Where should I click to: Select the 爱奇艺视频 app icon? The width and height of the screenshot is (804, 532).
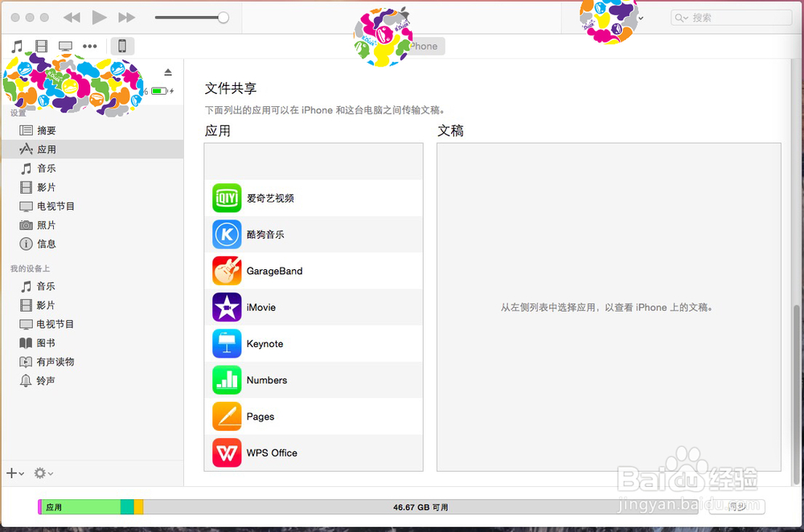pyautogui.click(x=226, y=198)
